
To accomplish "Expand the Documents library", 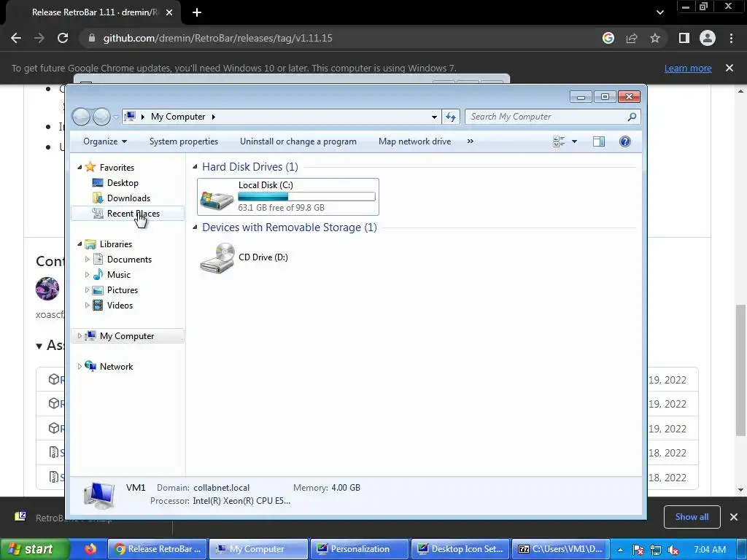I will point(87,260).
